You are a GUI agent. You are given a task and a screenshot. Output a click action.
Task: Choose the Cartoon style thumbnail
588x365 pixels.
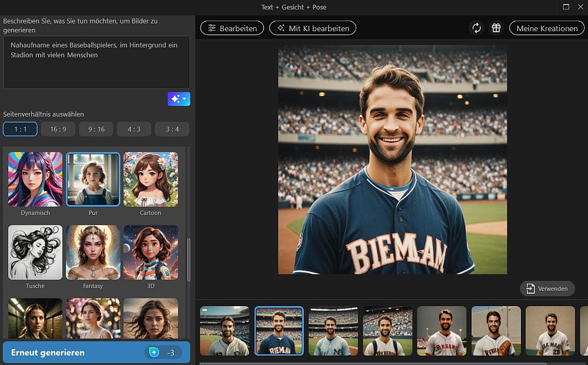[151, 179]
